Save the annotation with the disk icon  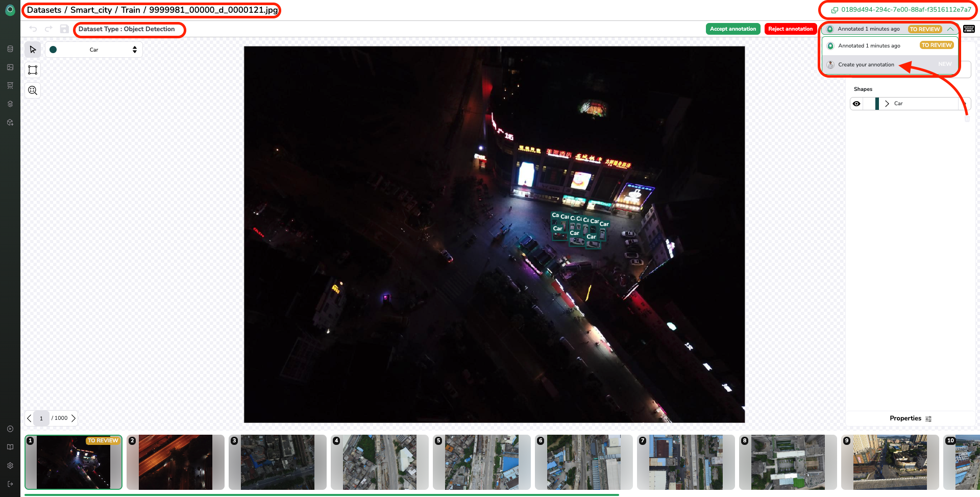[x=64, y=29]
